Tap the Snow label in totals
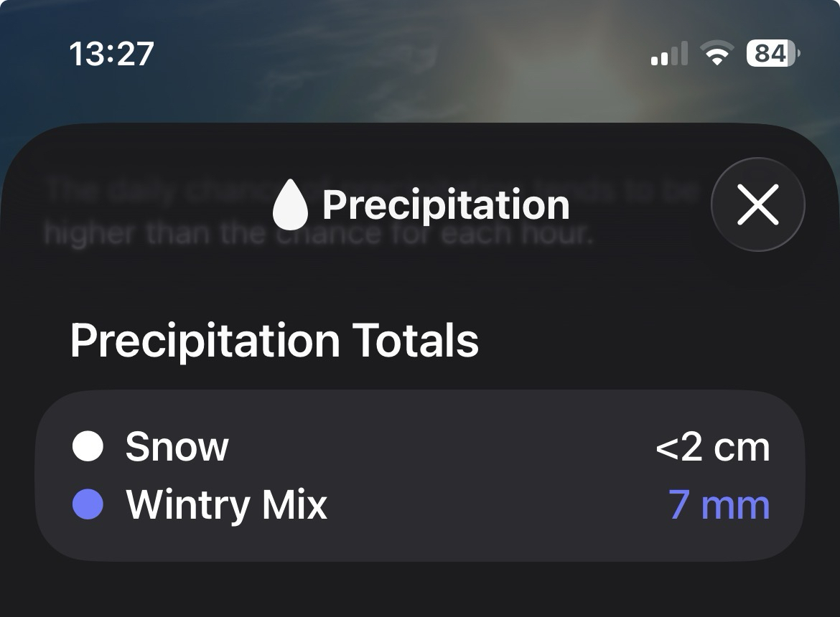The image size is (840, 617). coord(177,446)
